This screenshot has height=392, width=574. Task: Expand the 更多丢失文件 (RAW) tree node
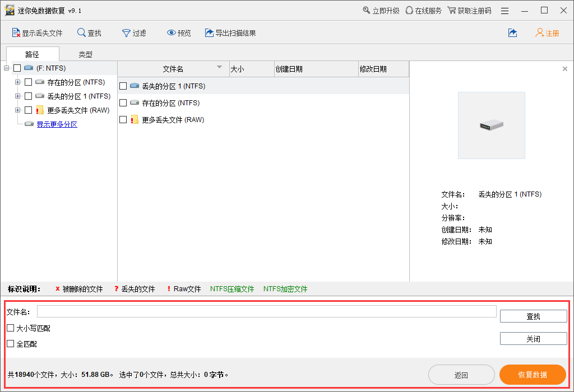click(18, 110)
